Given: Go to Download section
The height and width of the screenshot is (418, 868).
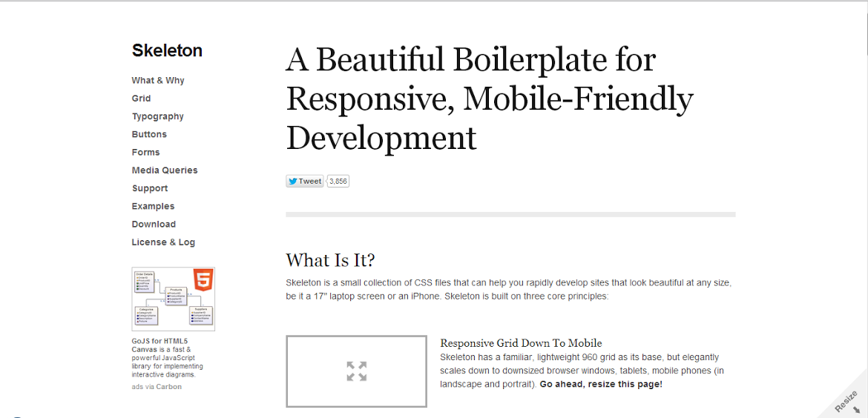Looking at the screenshot, I should coord(154,224).
